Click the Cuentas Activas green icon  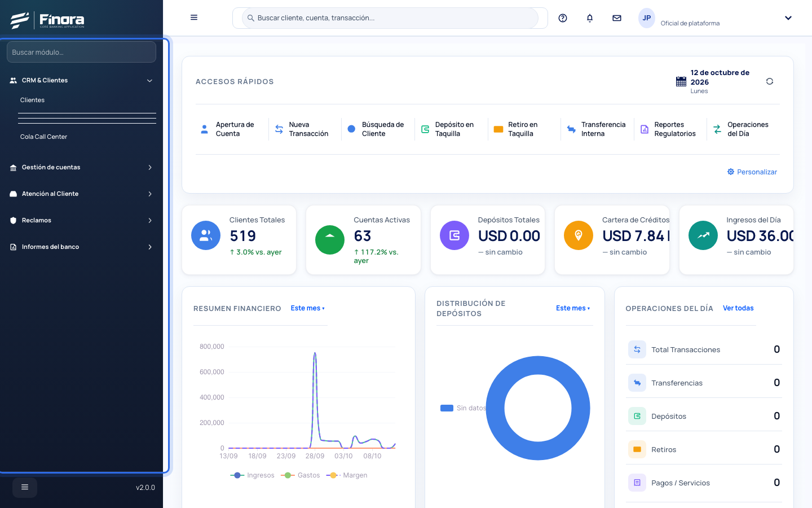tap(330, 240)
